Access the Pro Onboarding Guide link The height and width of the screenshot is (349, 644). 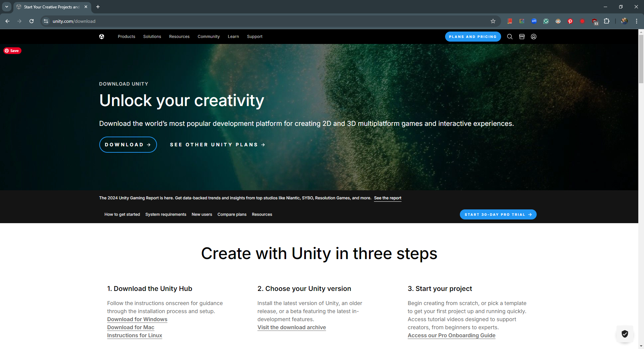(x=451, y=336)
